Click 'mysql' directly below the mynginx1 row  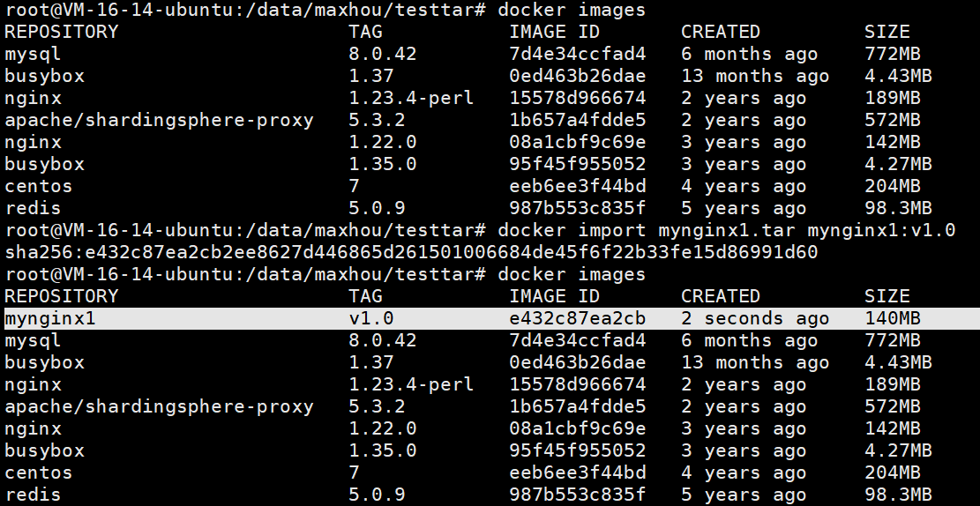pos(33,340)
